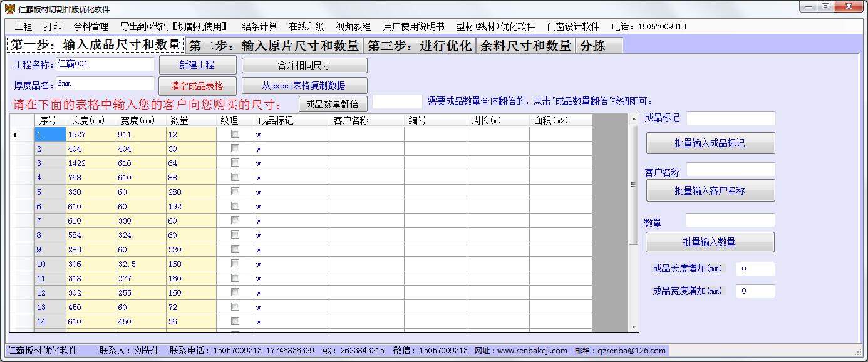
Task: Toggle 纹理 checkbox in row 3
Action: (235, 163)
